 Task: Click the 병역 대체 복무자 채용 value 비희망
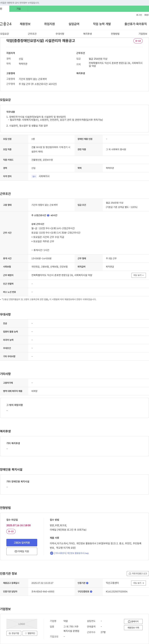[34, 391]
